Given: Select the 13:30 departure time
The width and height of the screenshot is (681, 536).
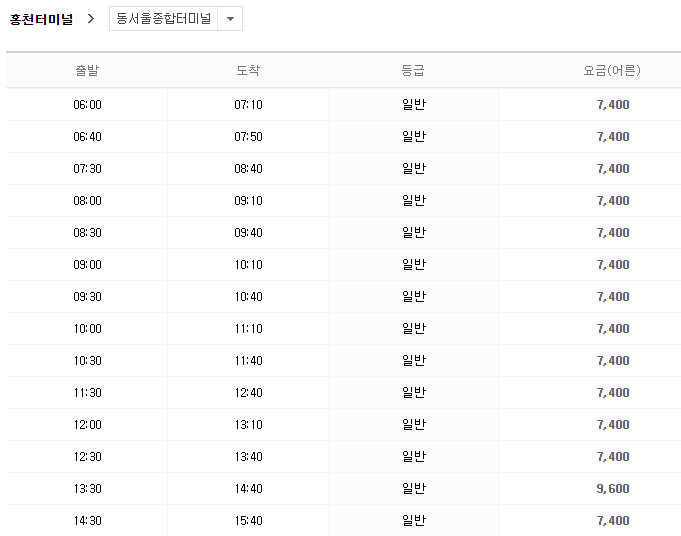Looking at the screenshot, I should [87, 489].
